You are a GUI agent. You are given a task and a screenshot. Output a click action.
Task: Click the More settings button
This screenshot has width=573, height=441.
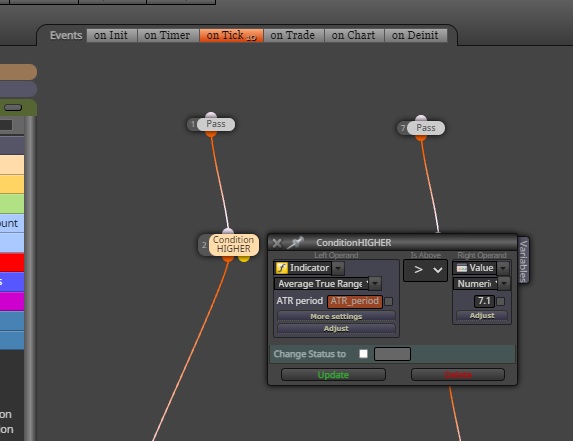[336, 316]
